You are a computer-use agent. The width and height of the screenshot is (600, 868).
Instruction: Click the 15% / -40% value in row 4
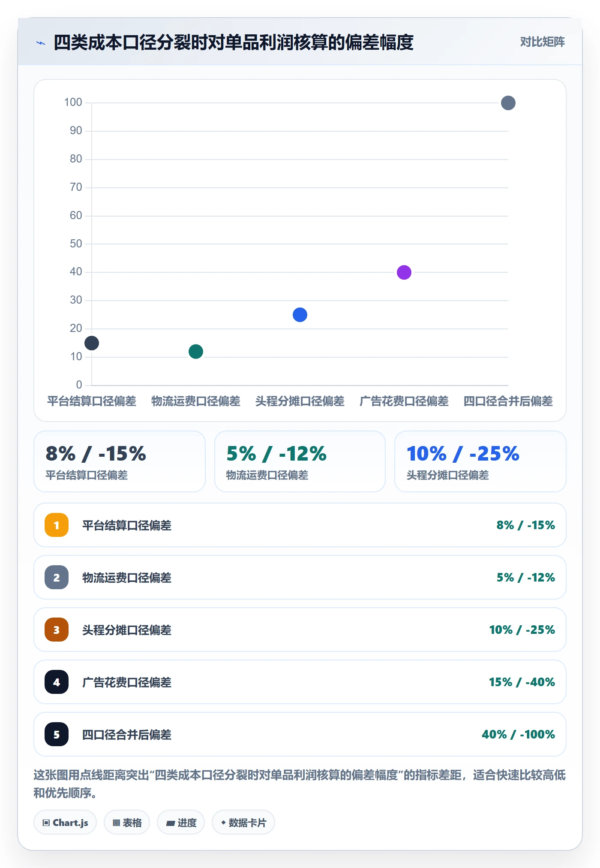point(522,682)
